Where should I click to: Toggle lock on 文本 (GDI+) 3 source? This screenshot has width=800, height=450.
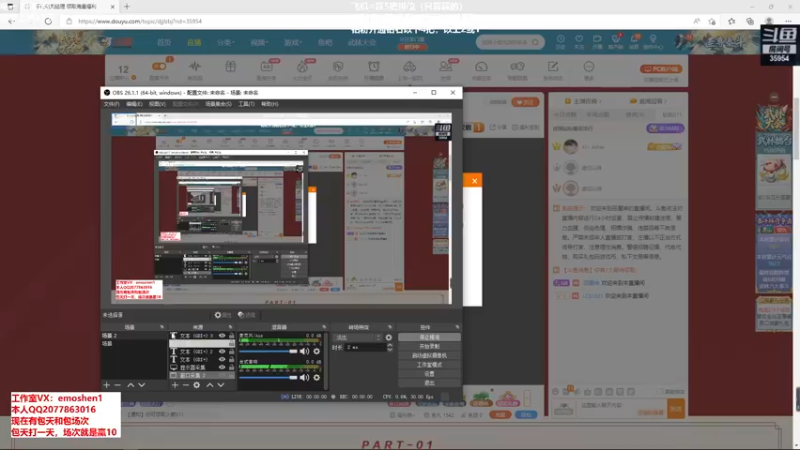pyautogui.click(x=232, y=336)
